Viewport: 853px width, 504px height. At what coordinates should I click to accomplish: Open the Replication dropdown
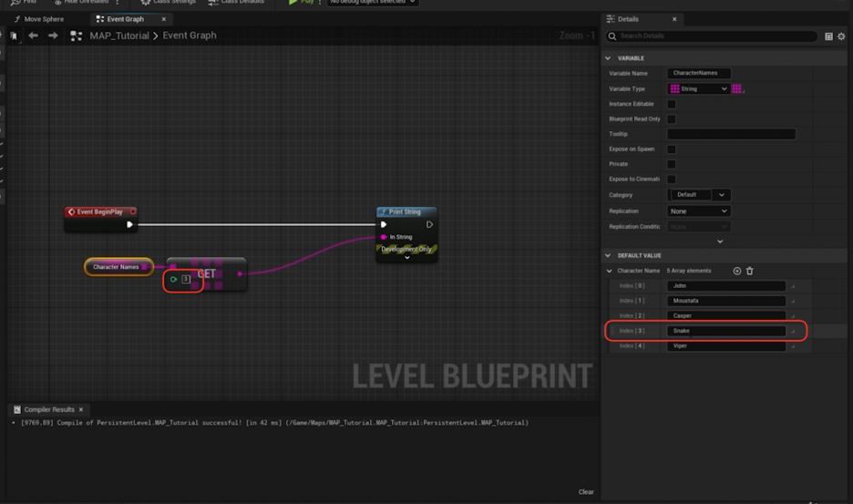coord(698,211)
